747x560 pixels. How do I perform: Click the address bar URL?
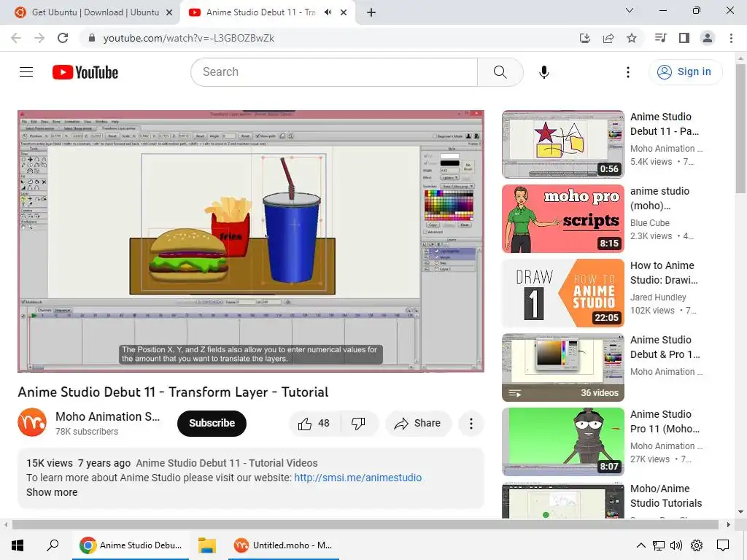coord(189,38)
